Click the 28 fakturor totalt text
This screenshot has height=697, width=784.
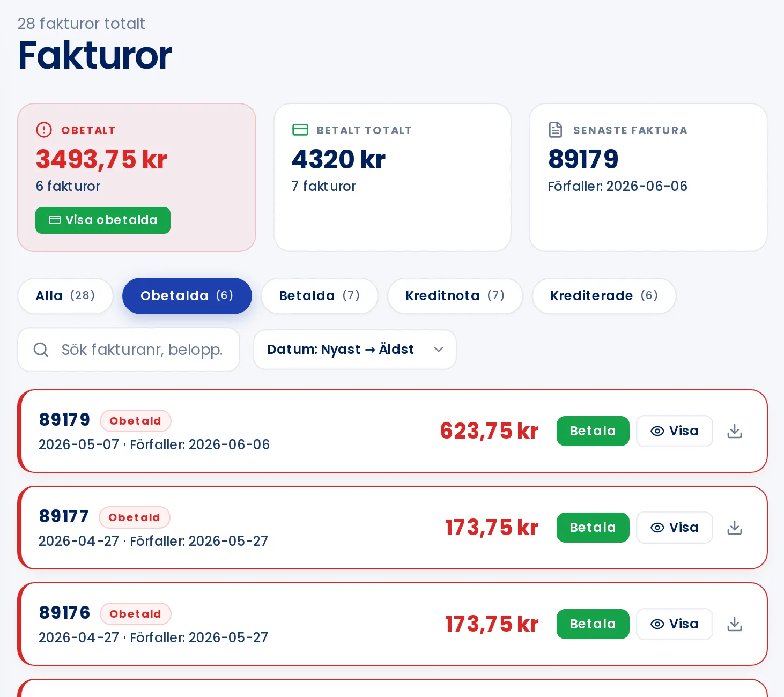point(81,24)
